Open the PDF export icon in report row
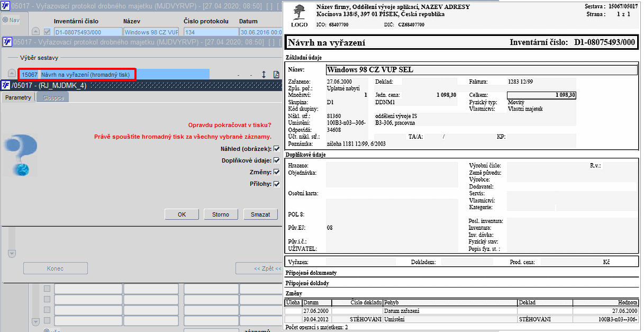Screen dimensions: 644x332 [x=276, y=75]
